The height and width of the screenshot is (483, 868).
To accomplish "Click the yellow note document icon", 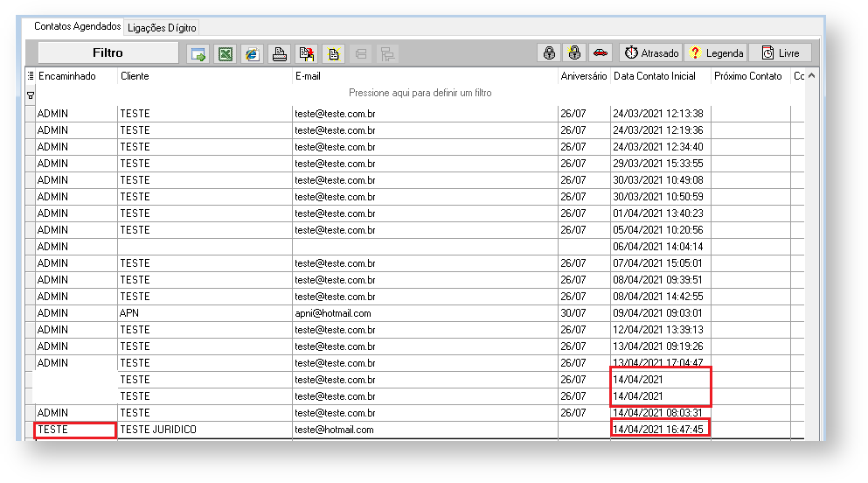I will pos(334,53).
